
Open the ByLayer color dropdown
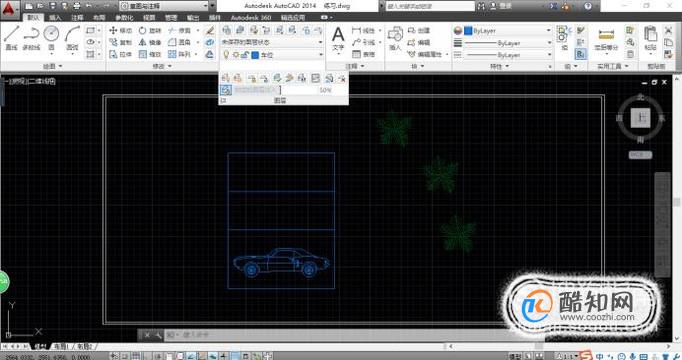[x=508, y=31]
